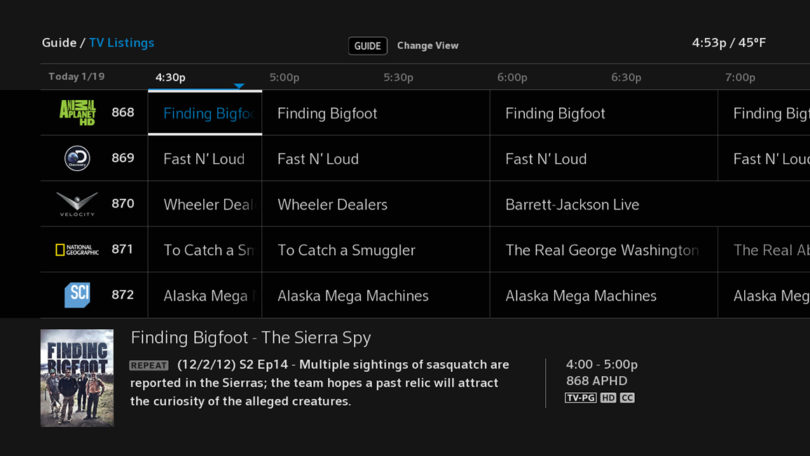Select Fast N' Loud at 5:00p
Screen dimensions: 810x456
point(376,159)
